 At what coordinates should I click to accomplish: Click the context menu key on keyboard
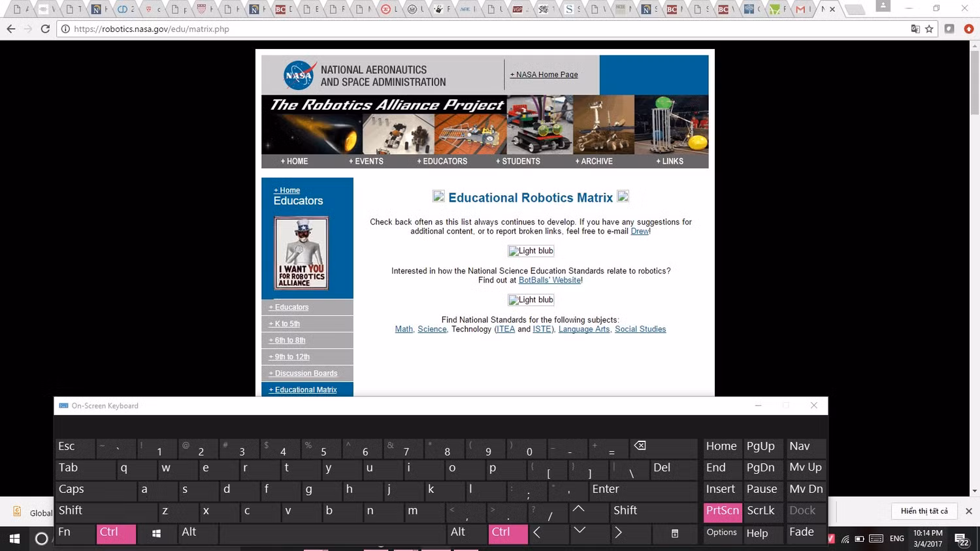click(675, 533)
